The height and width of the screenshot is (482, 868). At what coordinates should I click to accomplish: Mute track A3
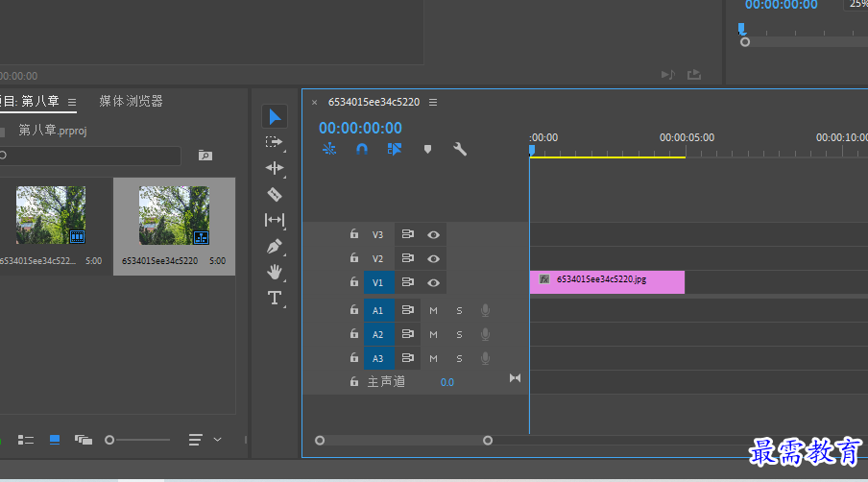[x=433, y=358]
